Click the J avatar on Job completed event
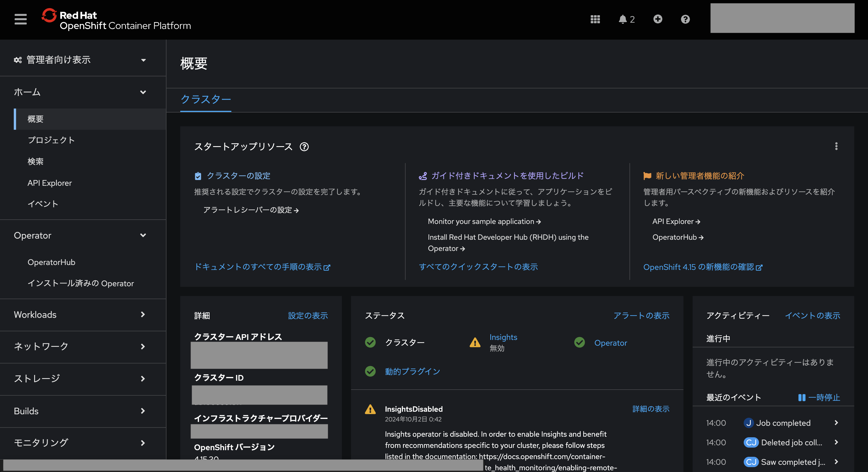This screenshot has height=472, width=868. 749,423
